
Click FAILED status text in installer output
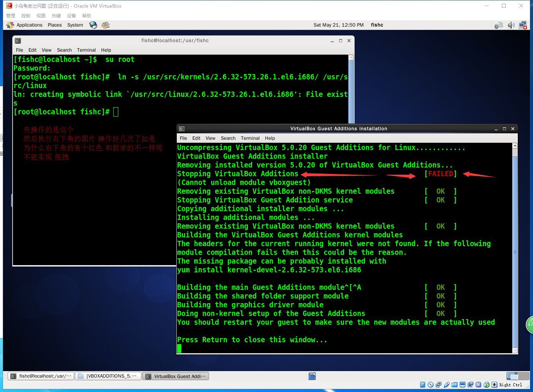click(x=441, y=174)
